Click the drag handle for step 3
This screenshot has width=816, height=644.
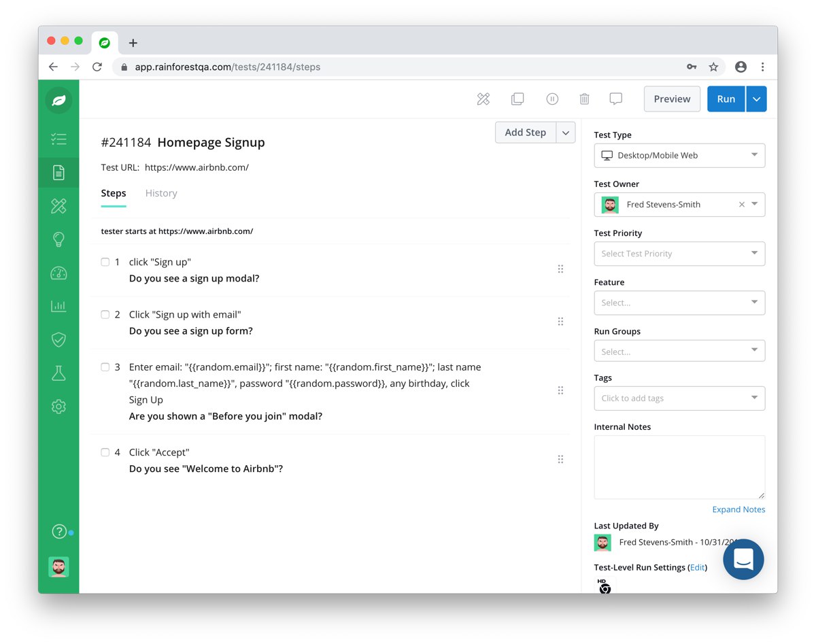pyautogui.click(x=560, y=390)
